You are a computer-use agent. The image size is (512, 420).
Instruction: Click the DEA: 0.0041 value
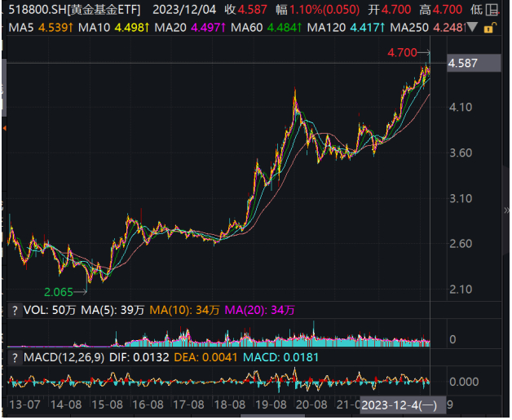pos(205,358)
